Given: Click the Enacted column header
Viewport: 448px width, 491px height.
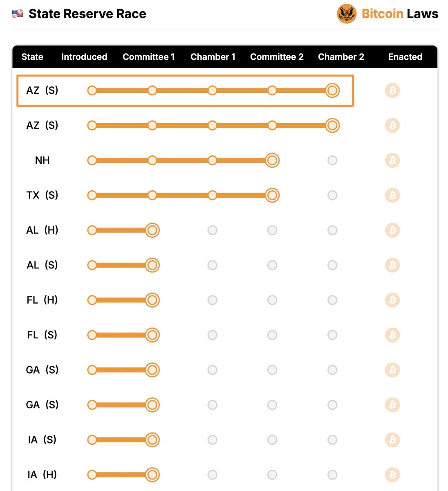Looking at the screenshot, I should [405, 57].
